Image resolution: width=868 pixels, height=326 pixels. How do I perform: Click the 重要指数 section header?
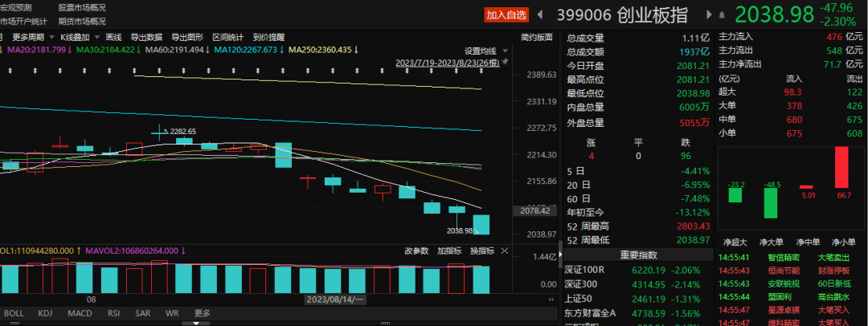638,255
